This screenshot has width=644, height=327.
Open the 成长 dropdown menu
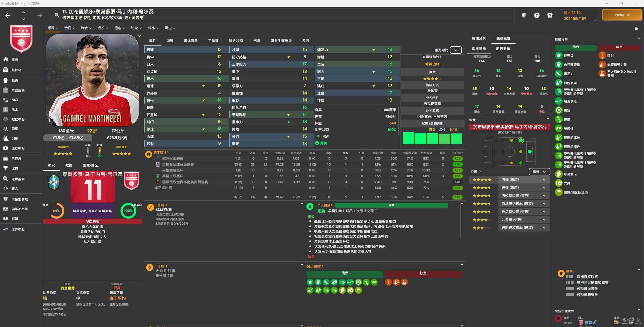103,28
